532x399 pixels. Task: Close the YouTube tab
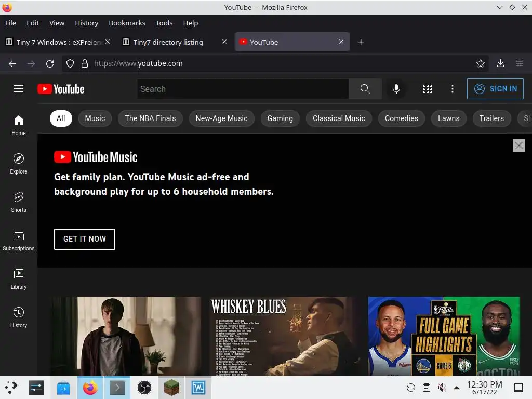(x=341, y=42)
